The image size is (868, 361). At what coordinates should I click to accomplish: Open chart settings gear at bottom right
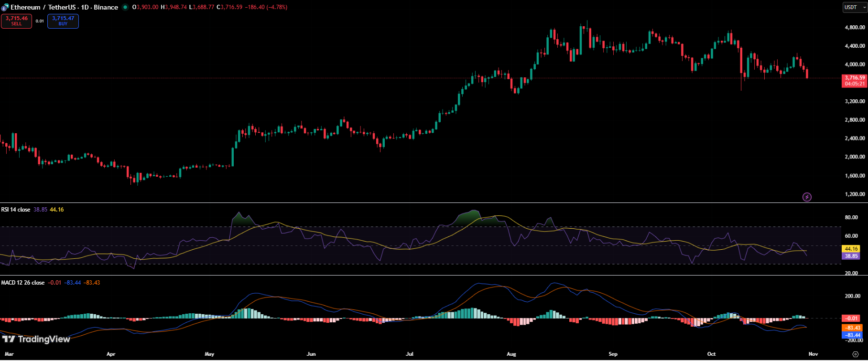point(856,354)
